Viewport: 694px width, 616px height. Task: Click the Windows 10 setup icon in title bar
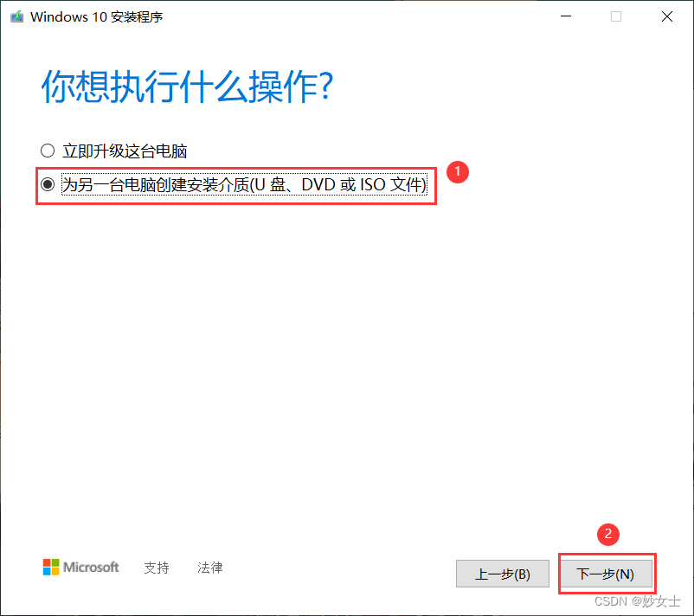[16, 16]
